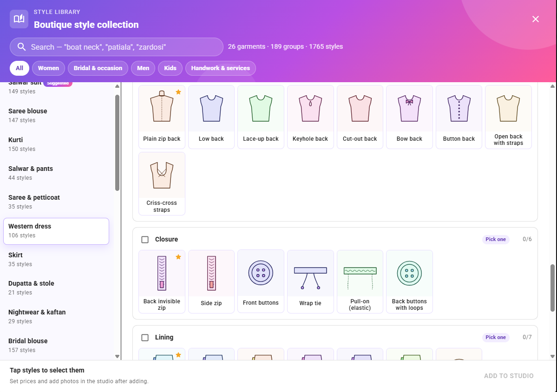Click the search magnifier icon
Screen dimensions: 557x392
22,47
